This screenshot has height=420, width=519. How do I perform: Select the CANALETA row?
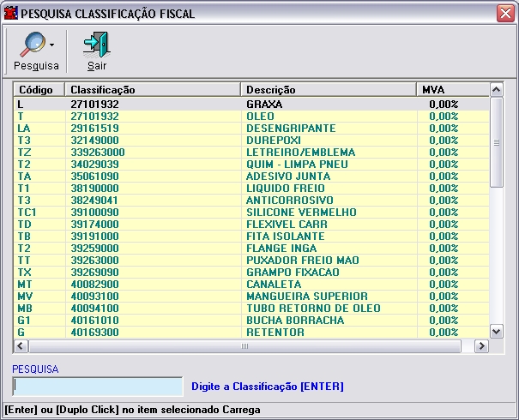[251, 284]
